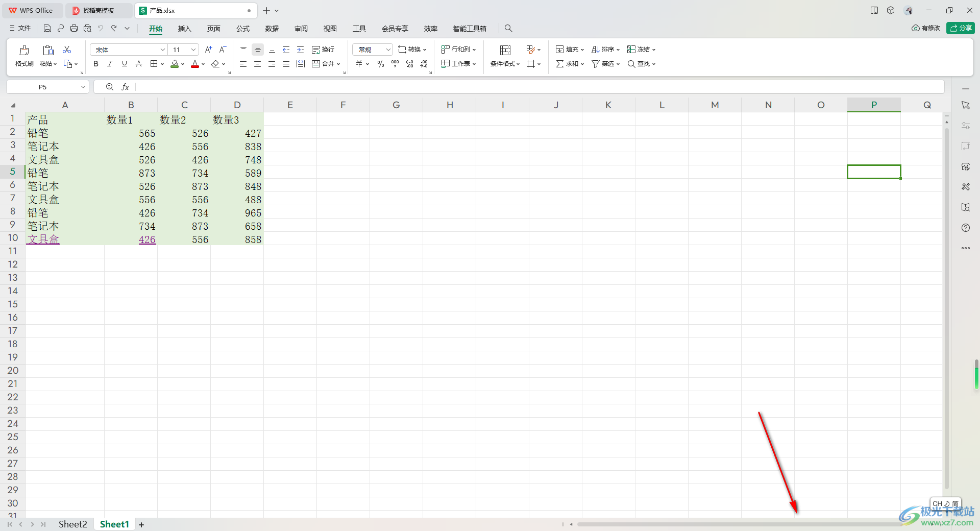Viewport: 980px width, 531px height.
Task: Click the horizontal scrollbar at the bottom
Action: (x=740, y=524)
